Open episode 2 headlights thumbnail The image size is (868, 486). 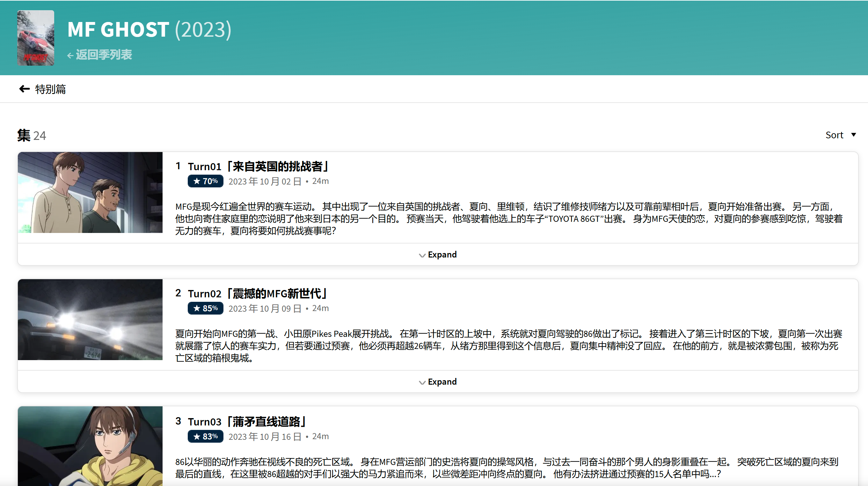[90, 320]
